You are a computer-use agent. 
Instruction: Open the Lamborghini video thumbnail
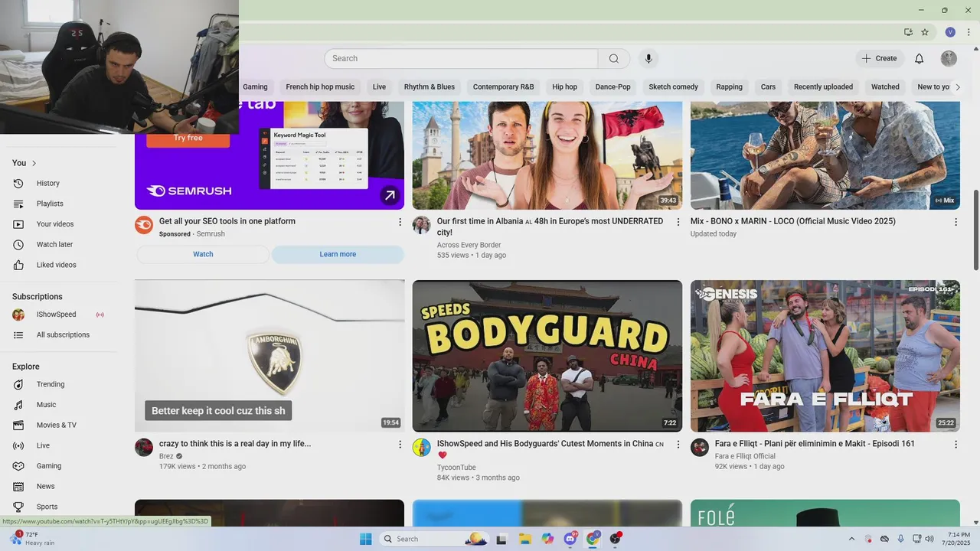click(269, 356)
